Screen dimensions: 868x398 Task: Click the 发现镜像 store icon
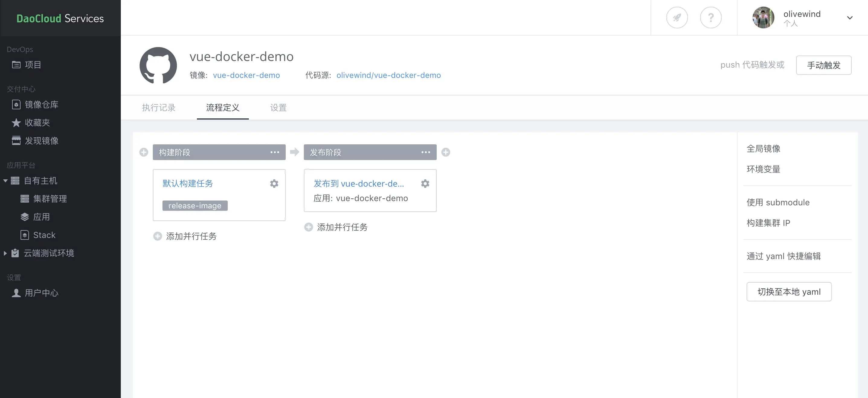click(x=16, y=140)
